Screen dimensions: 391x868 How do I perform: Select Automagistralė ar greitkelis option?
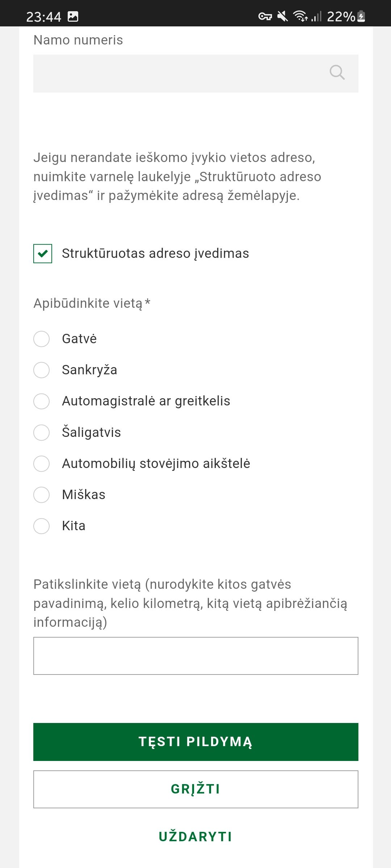42,401
